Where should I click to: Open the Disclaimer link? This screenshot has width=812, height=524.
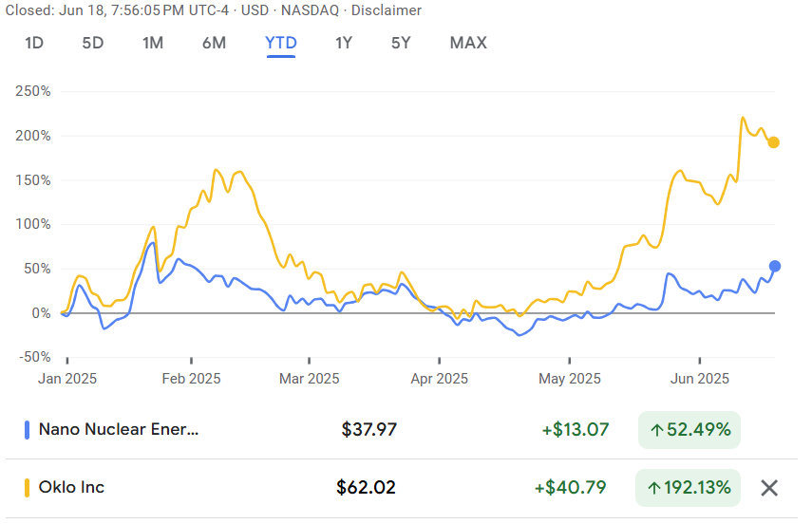coord(387,10)
